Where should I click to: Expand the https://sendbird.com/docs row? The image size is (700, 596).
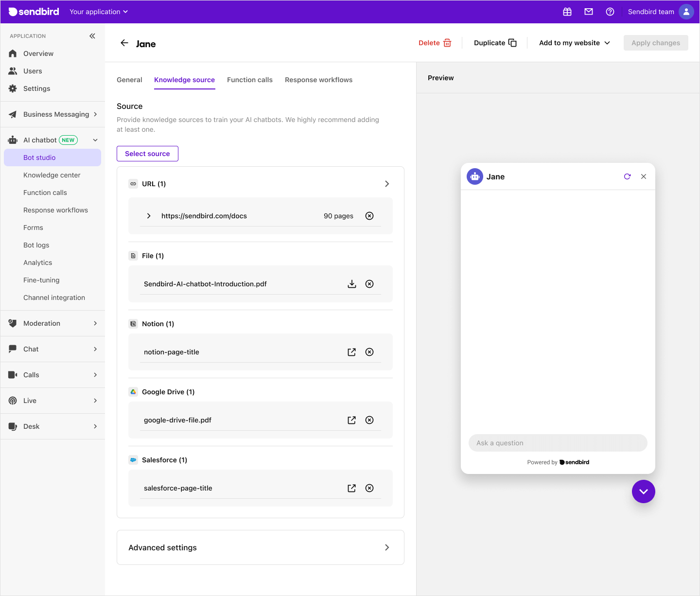point(149,216)
